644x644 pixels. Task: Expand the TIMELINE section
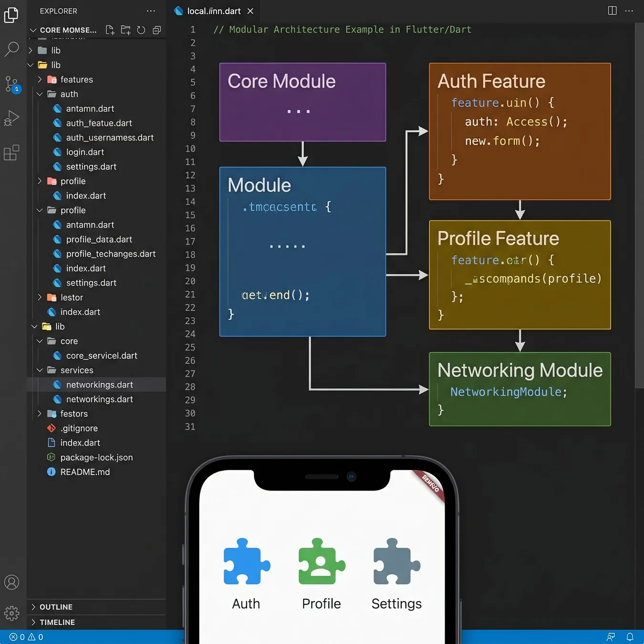click(96, 623)
